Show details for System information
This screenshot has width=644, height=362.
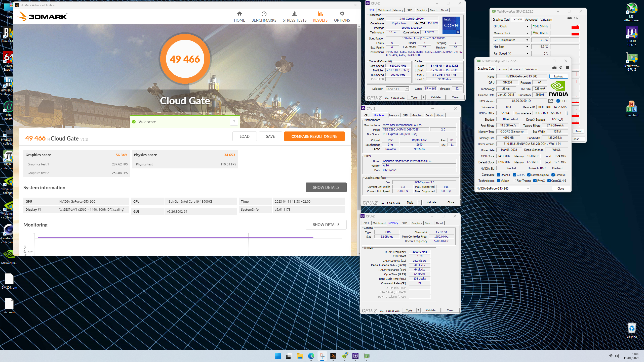tap(326, 187)
